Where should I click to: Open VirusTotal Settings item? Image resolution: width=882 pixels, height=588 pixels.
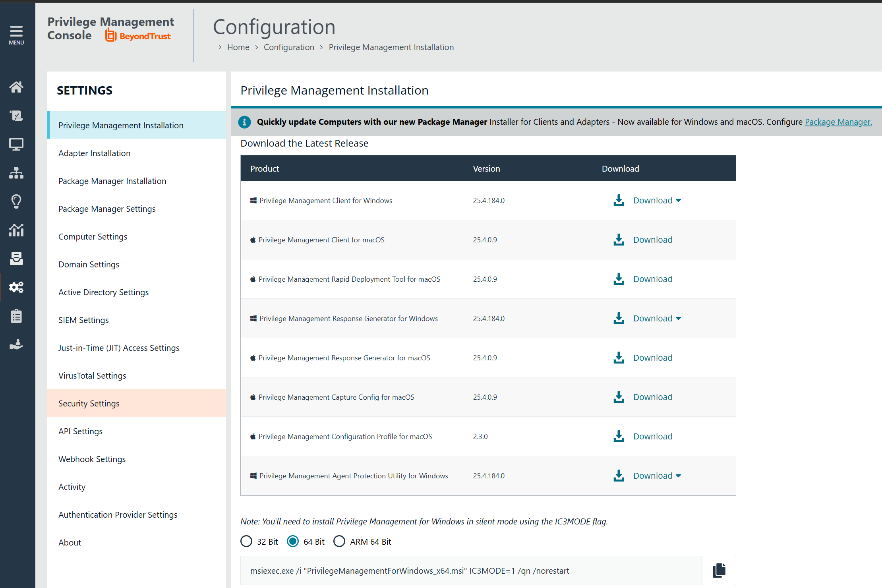point(137,375)
